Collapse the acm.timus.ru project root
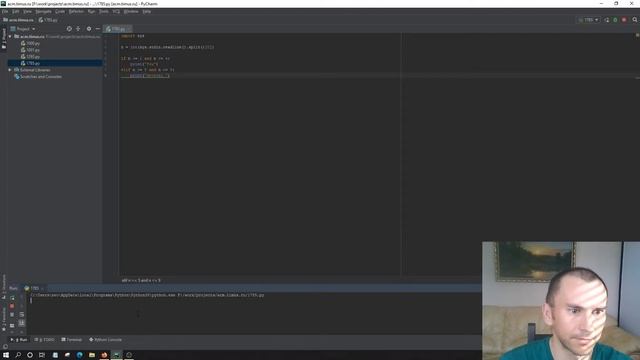Image resolution: width=640 pixels, height=360 pixels. pos(10,36)
